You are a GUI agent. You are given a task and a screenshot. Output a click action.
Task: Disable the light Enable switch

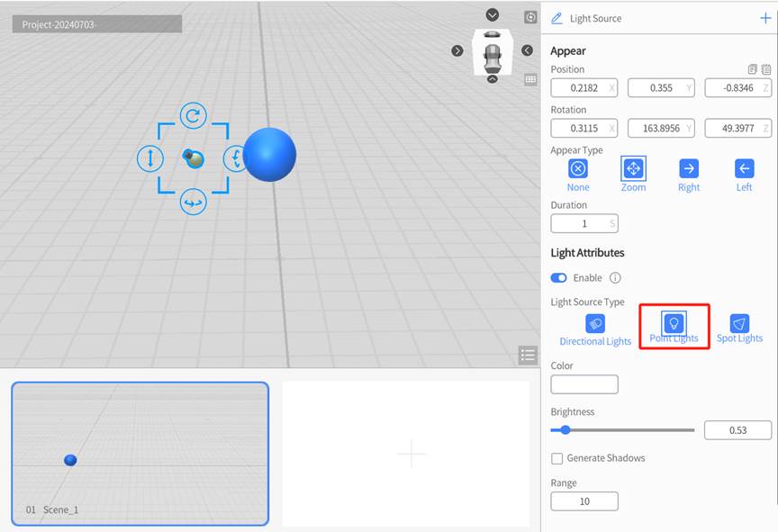[559, 277]
